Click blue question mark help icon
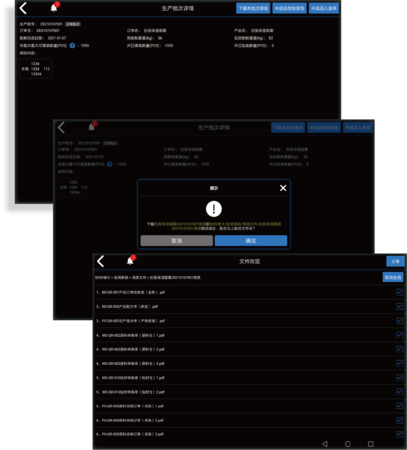The image size is (407, 450). pos(72,45)
